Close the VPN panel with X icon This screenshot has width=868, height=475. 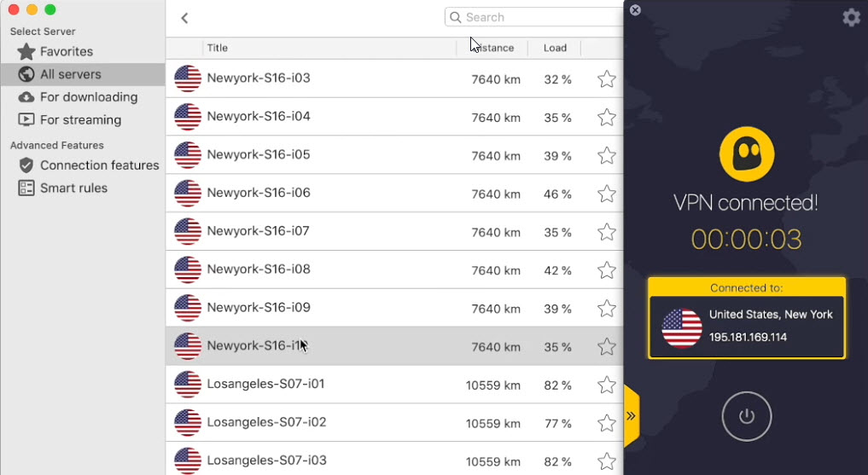(x=635, y=10)
